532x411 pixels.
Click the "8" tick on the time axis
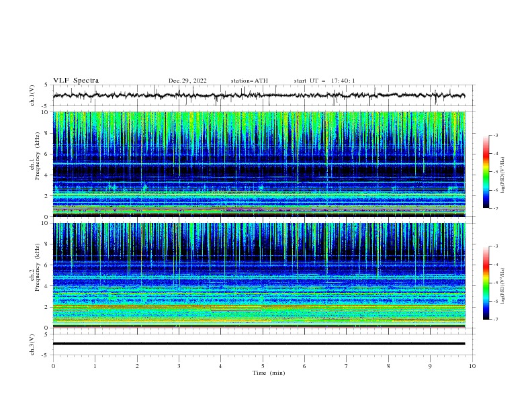388,366
